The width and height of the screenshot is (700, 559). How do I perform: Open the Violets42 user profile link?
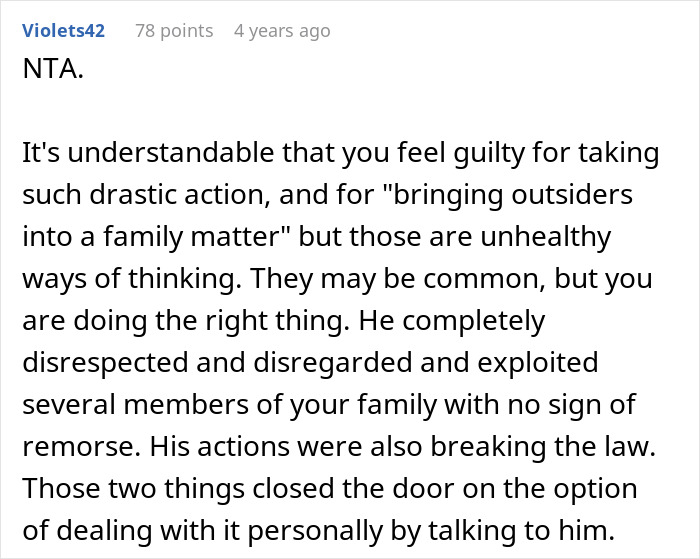[63, 31]
